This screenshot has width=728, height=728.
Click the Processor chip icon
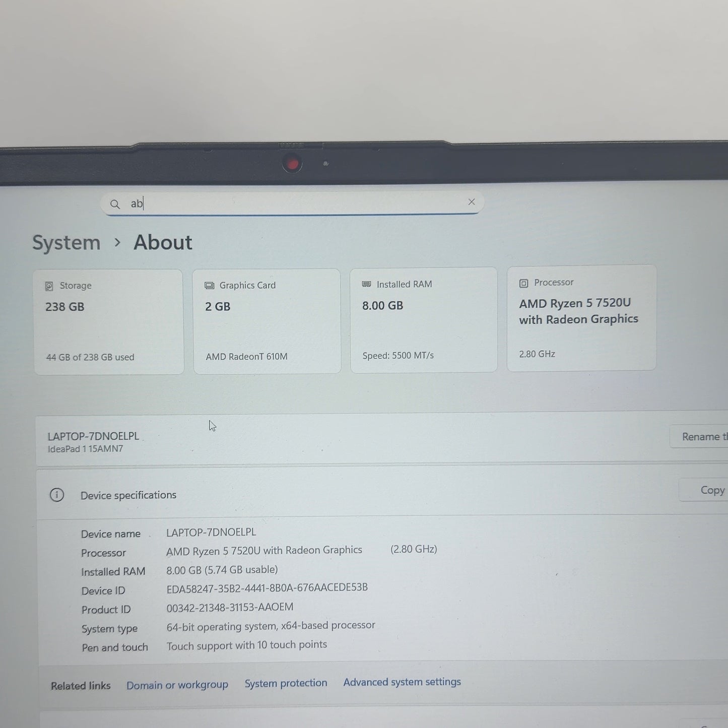(x=524, y=283)
